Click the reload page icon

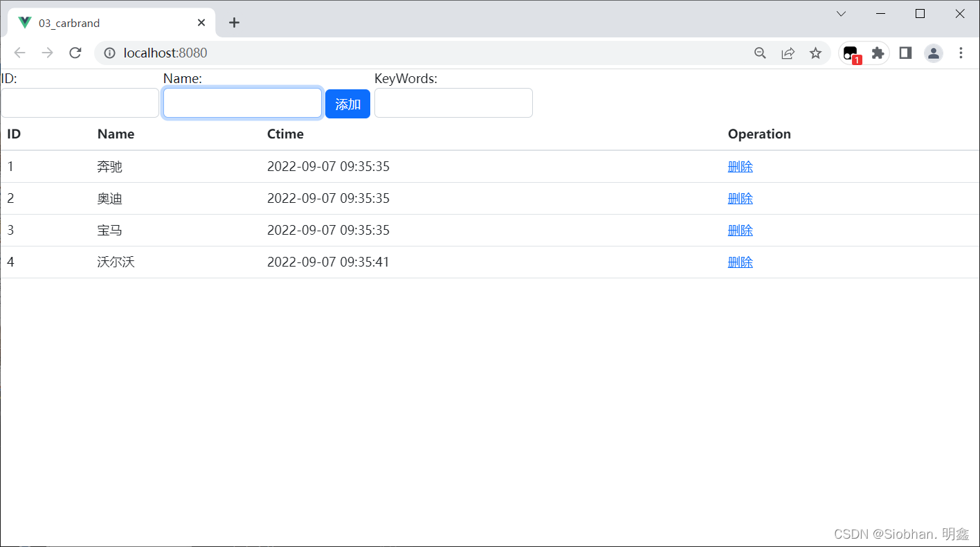pyautogui.click(x=75, y=53)
